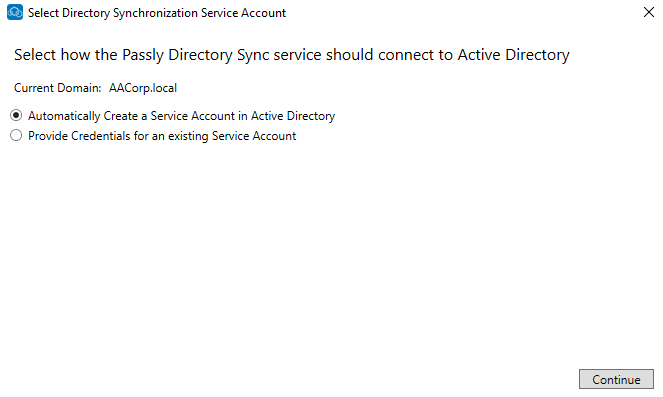Click the word 'Credentials' in the second option

click(101, 136)
